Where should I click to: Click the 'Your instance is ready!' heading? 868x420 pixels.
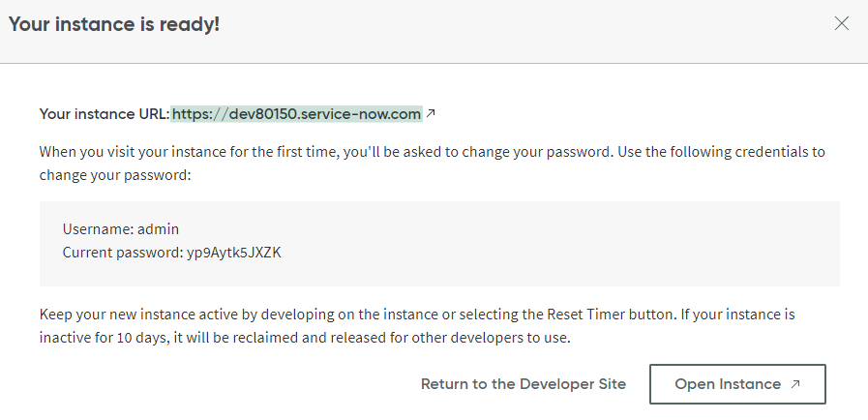click(114, 24)
